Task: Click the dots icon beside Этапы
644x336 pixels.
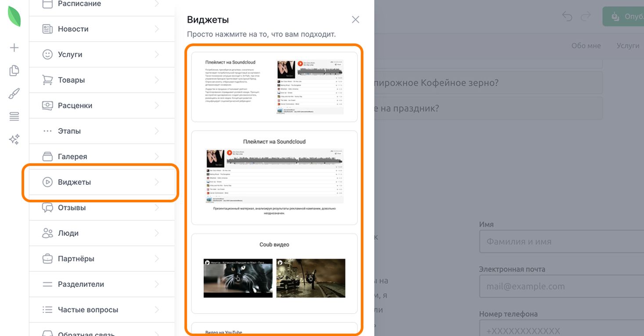Action: point(47,131)
